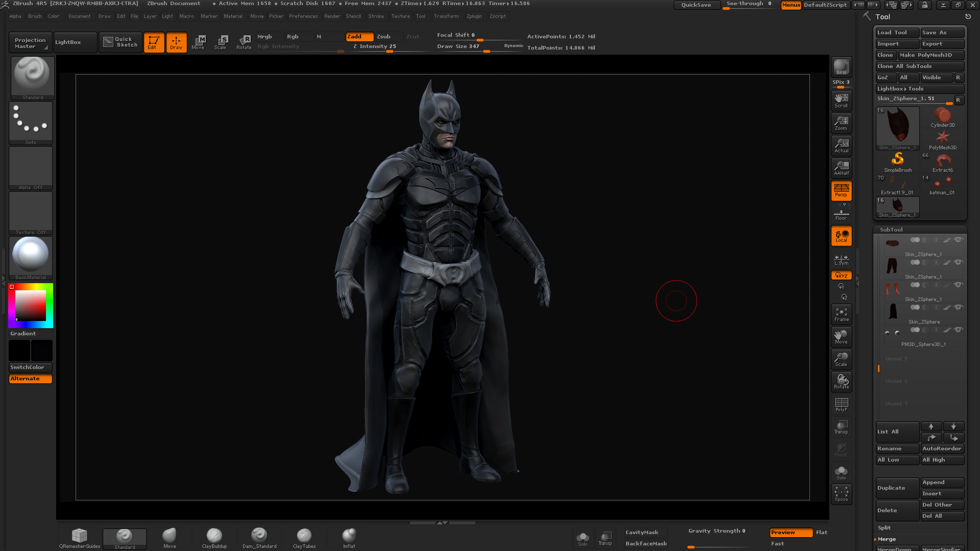Select the QRemesherGuides brush
This screenshot has height=551, width=980.
pos(79,539)
